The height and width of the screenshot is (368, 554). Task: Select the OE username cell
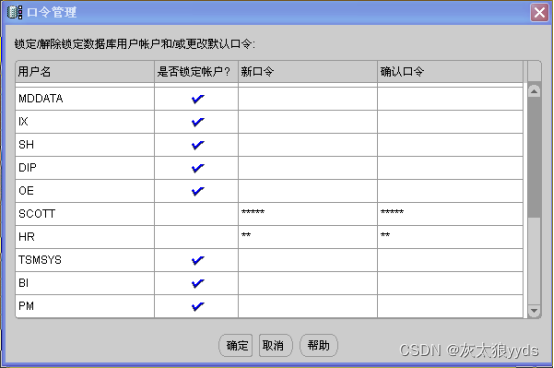click(85, 191)
